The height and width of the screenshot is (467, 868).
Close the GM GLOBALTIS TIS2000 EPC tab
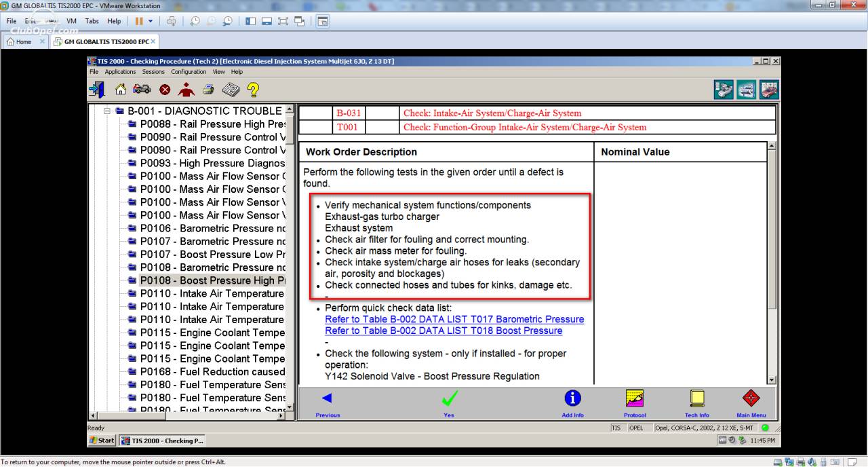pyautogui.click(x=153, y=41)
